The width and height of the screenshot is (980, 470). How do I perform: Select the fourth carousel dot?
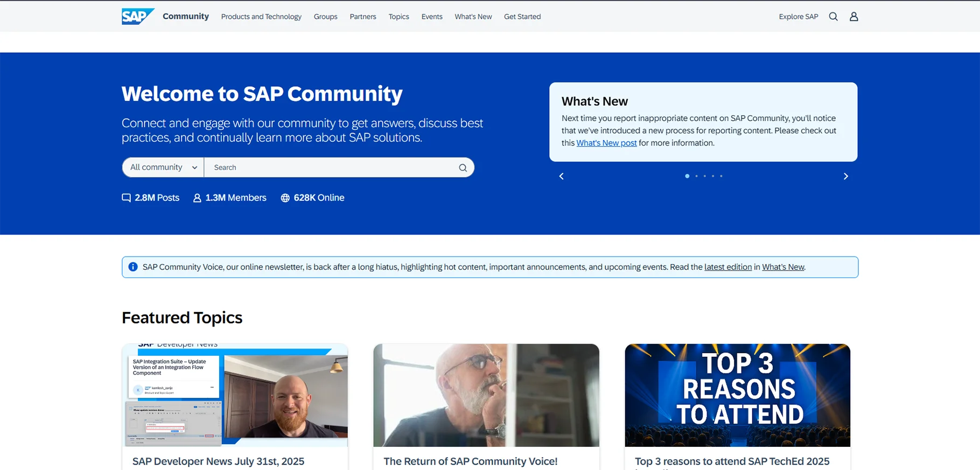click(x=713, y=176)
